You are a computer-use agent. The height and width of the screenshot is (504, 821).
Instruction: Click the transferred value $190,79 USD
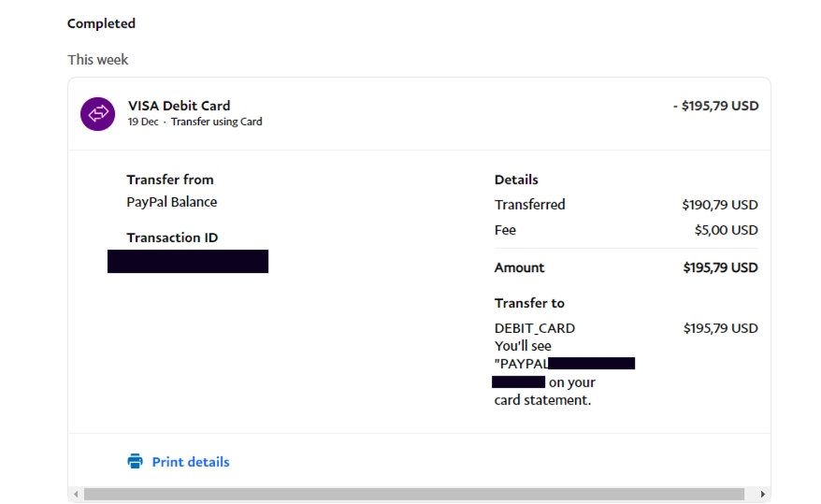coord(720,205)
